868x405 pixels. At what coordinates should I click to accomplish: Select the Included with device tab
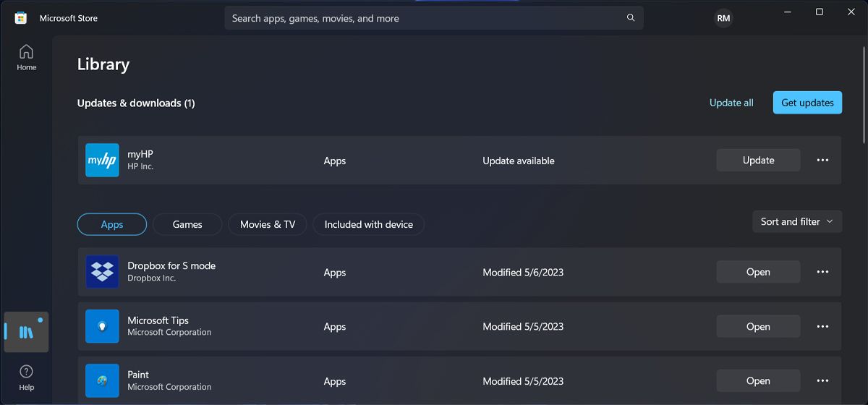tap(368, 224)
